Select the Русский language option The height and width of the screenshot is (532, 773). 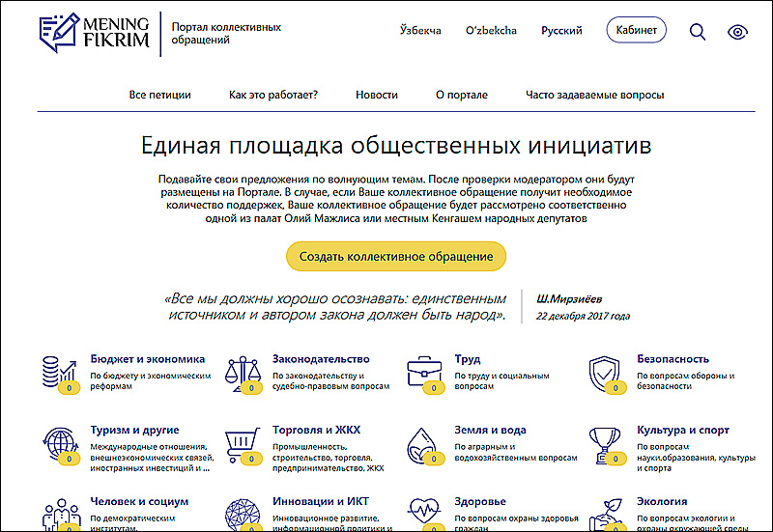(561, 31)
